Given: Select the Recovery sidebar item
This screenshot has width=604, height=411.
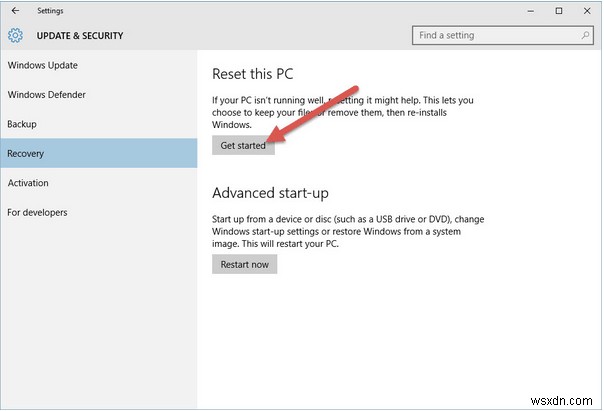Looking at the screenshot, I should tap(26, 154).
